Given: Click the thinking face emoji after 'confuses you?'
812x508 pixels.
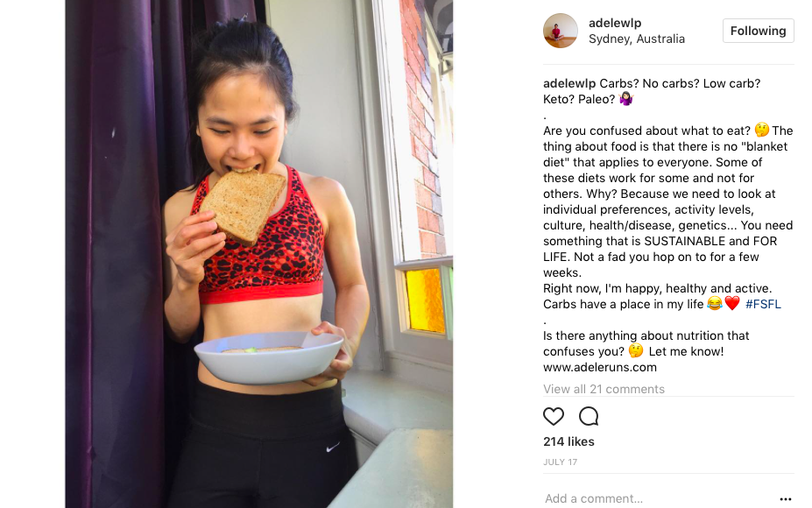Looking at the screenshot, I should coord(636,350).
